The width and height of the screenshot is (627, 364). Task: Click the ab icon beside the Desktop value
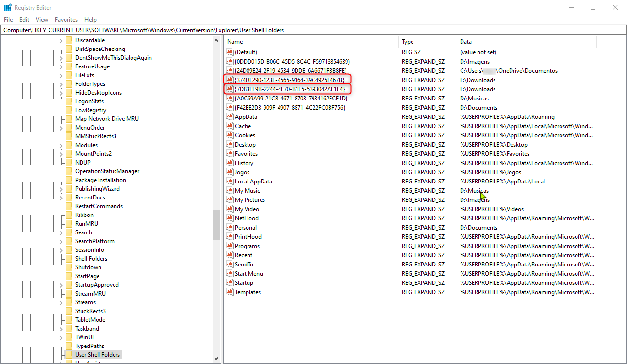click(230, 144)
